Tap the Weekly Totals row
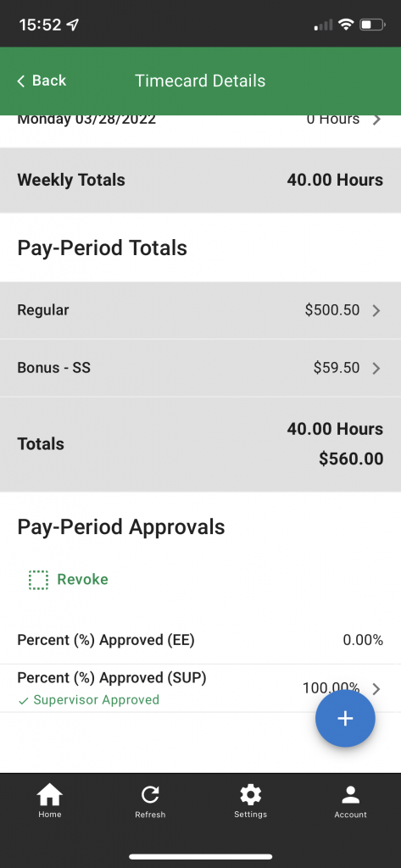This screenshot has height=868, width=401. coord(200,180)
